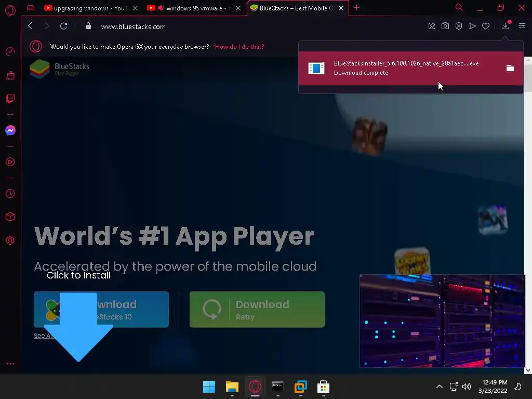Open Microsoft Store from taskbar

click(x=323, y=387)
